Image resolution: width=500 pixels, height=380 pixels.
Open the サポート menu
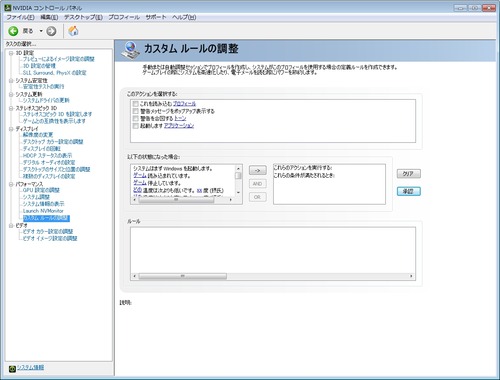tap(156, 17)
